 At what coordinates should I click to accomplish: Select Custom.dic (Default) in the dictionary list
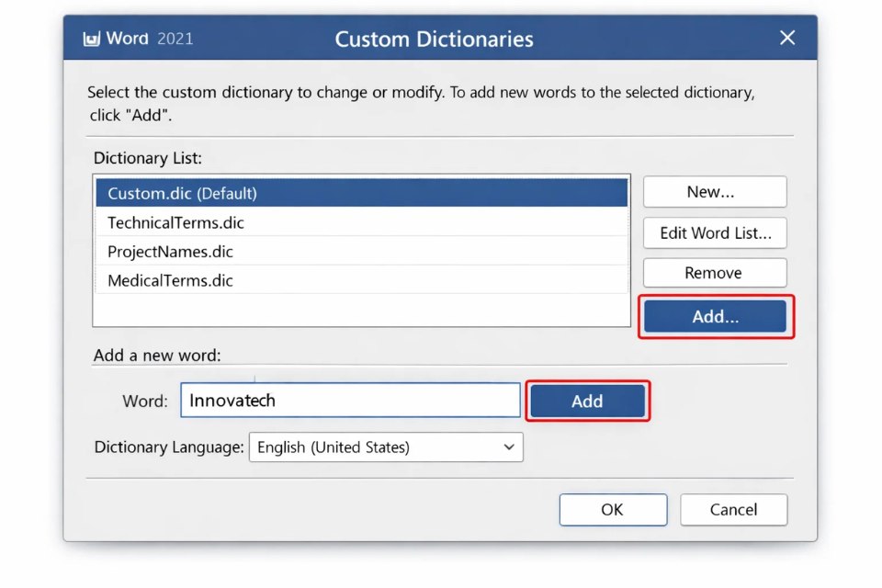click(361, 193)
